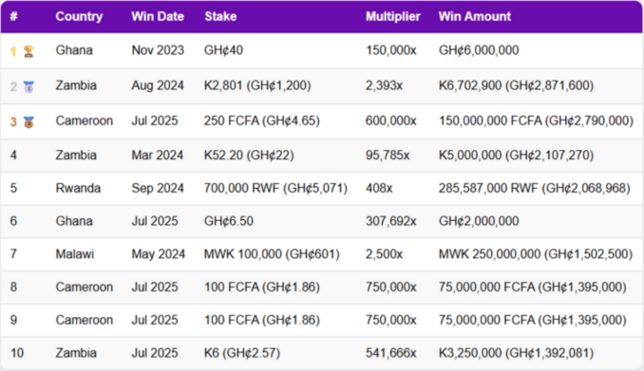Click the 150,000,000 FCFA win amount cell

[536, 121]
